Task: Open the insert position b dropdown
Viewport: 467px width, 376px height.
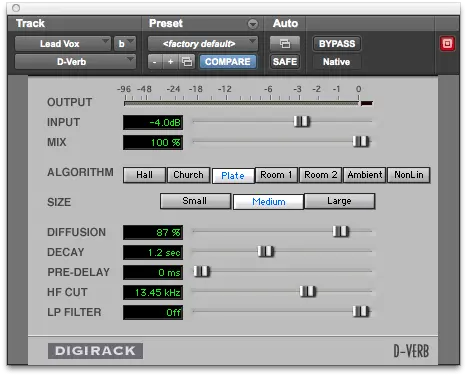Action: pyautogui.click(x=125, y=44)
